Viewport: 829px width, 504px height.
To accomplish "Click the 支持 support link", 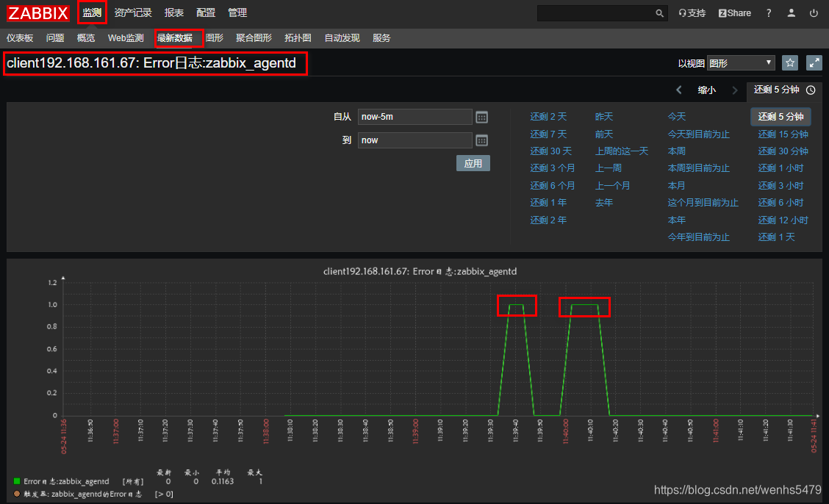I will 692,12.
